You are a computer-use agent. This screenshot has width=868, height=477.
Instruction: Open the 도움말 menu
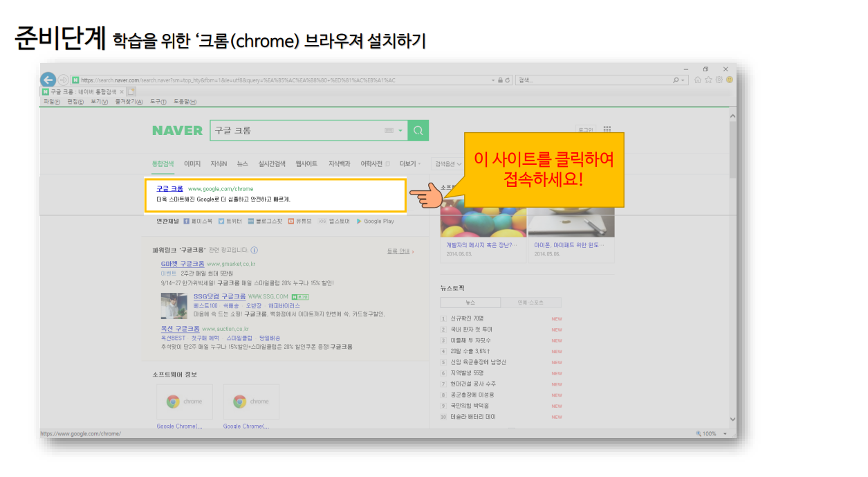[185, 102]
